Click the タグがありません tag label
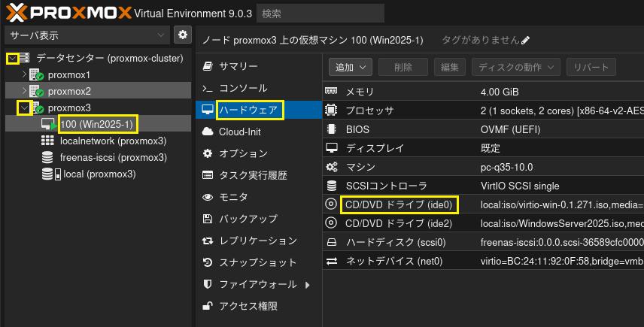Screen dimensions: 644x327 [x=481, y=40]
